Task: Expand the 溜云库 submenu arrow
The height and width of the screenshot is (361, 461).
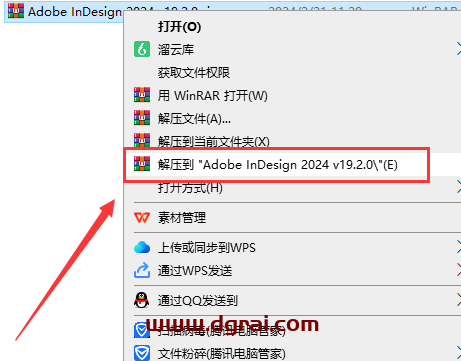Action: point(459,50)
